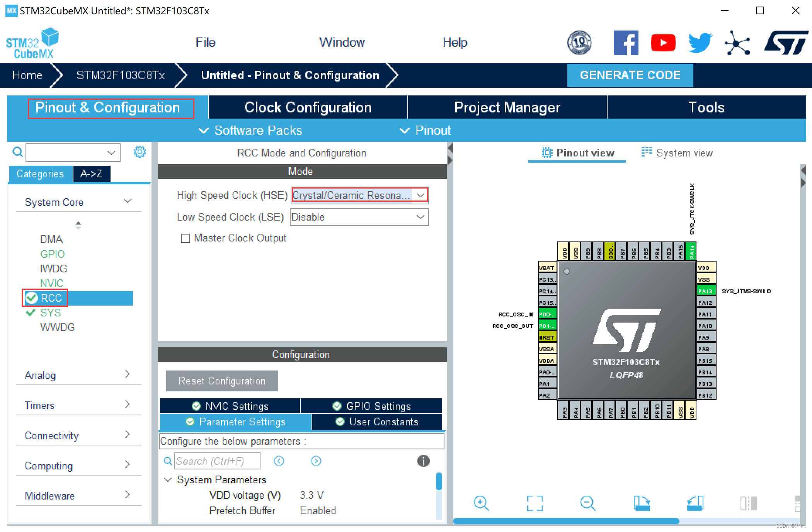Select GPIO in System Core list
812x532 pixels.
point(53,254)
